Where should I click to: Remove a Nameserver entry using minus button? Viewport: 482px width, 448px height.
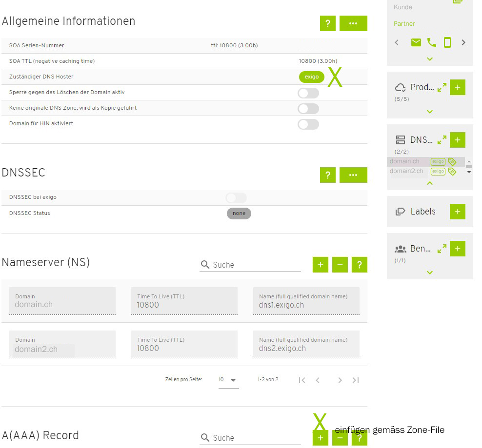click(340, 265)
